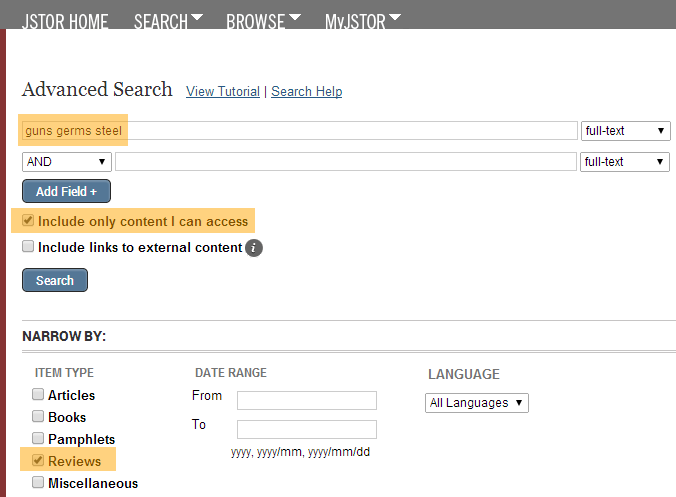This screenshot has width=676, height=497.
Task: Open the first full-text field dropdown
Action: click(x=626, y=131)
